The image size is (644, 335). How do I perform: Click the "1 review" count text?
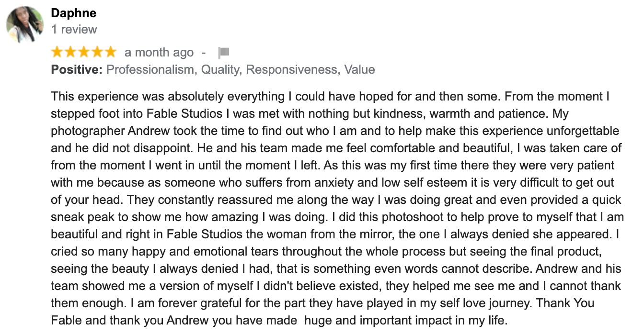coord(74,29)
